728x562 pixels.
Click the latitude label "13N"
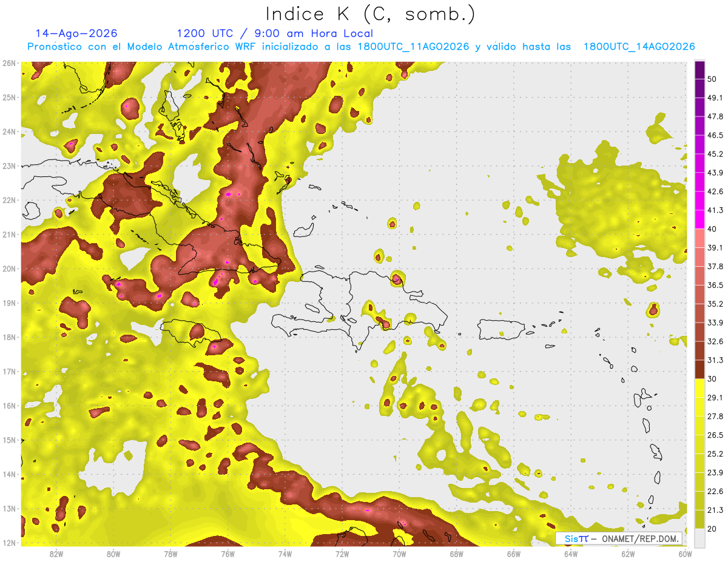8,509
